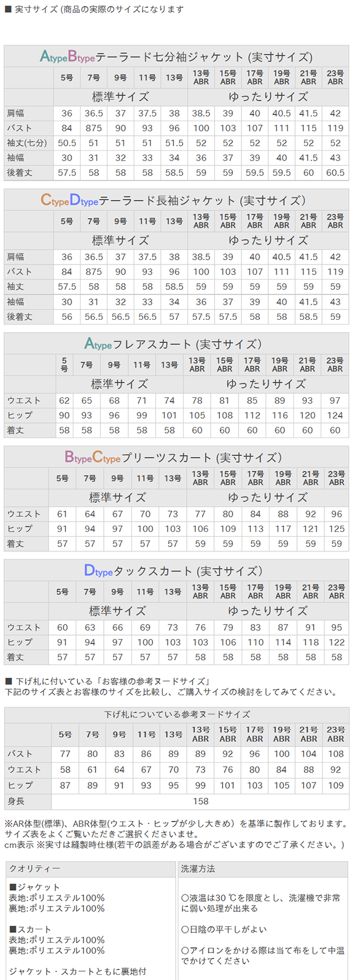Select the 肩幅 label in 七分袖ジャケット table
The width and height of the screenshot is (350, 980).
[16, 113]
